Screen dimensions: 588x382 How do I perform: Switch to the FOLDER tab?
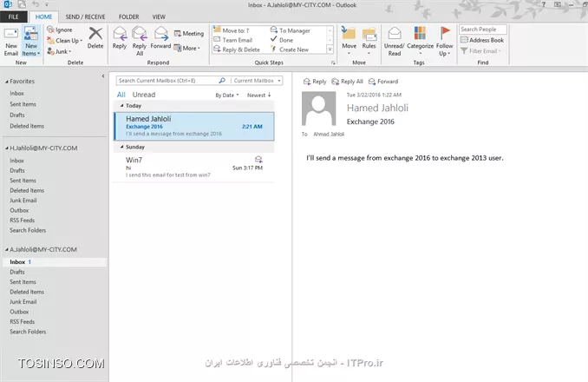[x=128, y=16]
